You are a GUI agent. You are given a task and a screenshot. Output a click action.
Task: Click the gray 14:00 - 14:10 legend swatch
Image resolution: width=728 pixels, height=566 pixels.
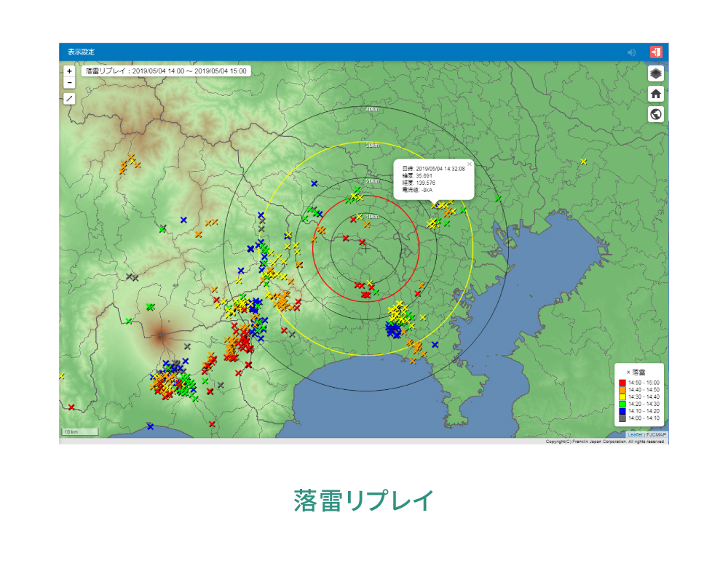tap(622, 418)
